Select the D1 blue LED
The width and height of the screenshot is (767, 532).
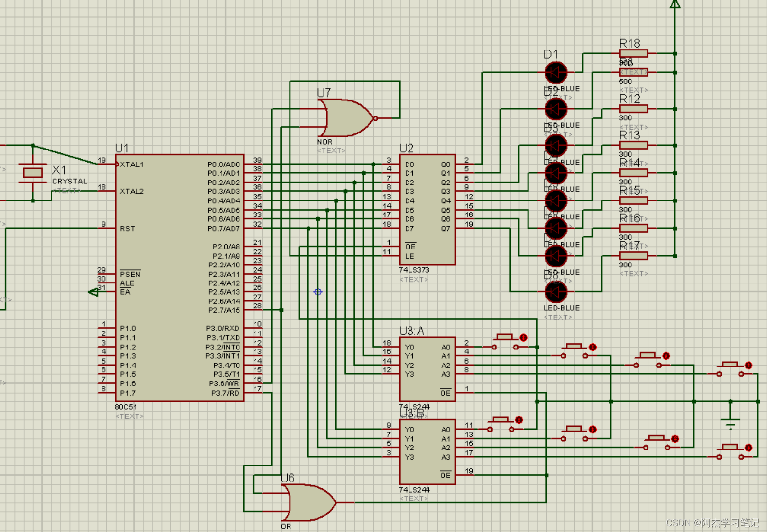pyautogui.click(x=556, y=73)
